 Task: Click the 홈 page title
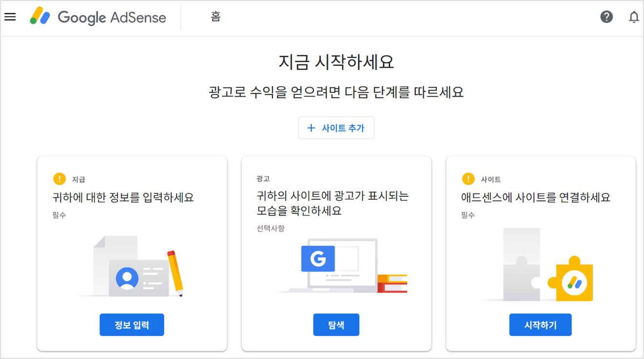click(216, 17)
